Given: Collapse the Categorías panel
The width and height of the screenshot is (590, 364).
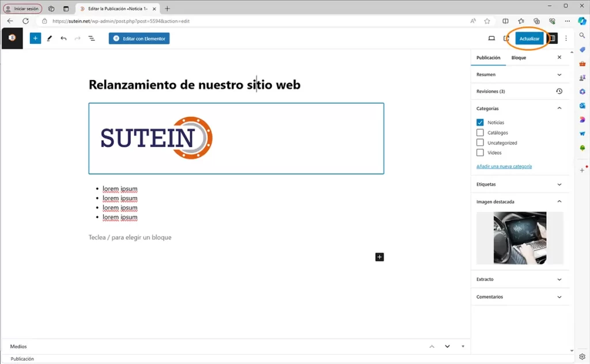Looking at the screenshot, I should [x=520, y=108].
